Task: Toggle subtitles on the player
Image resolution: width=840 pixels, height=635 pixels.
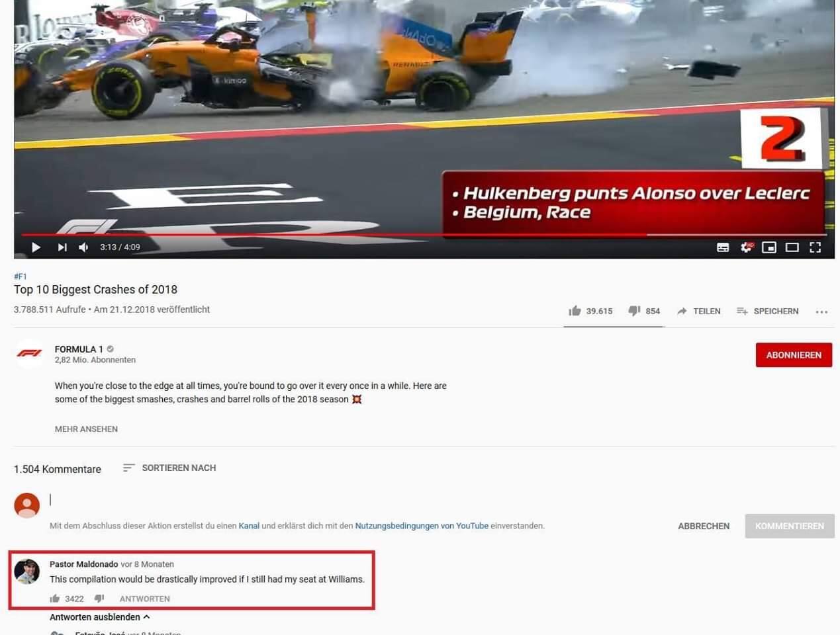Action: click(723, 247)
